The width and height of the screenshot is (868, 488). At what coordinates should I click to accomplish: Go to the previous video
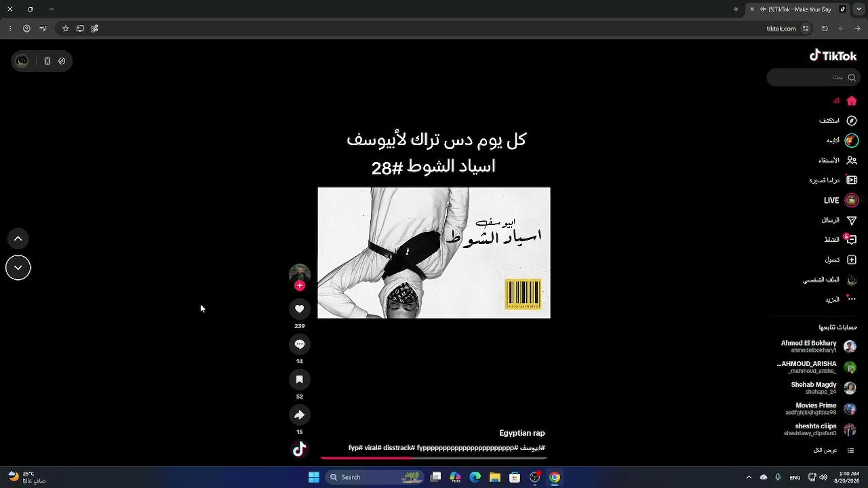(x=18, y=239)
